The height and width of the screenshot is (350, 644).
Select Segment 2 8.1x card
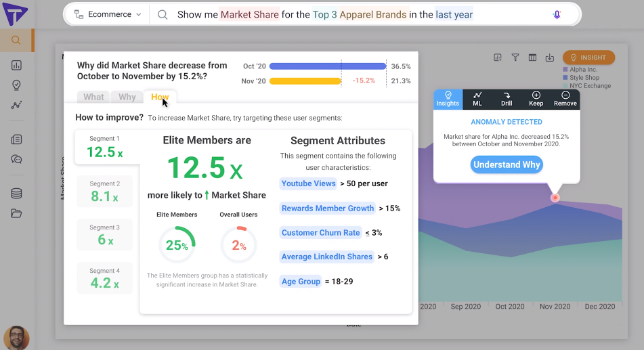[x=105, y=192]
